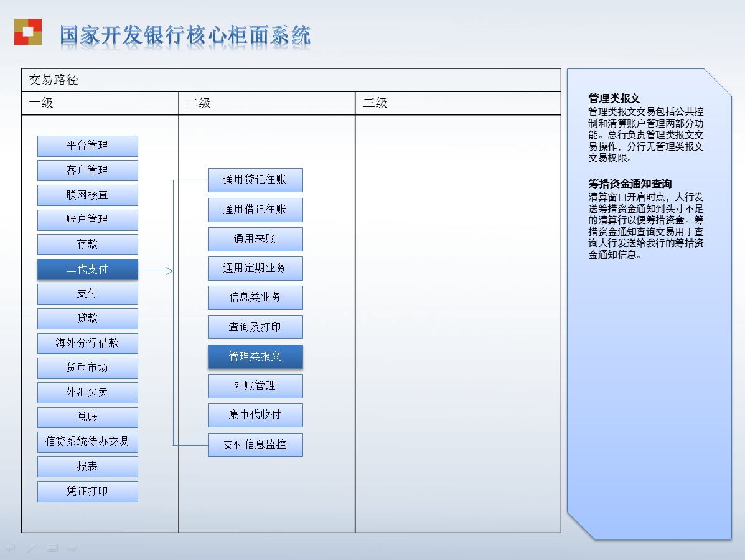Select 信贷系统待办交易 button
This screenshot has width=745, height=560.
click(x=87, y=442)
